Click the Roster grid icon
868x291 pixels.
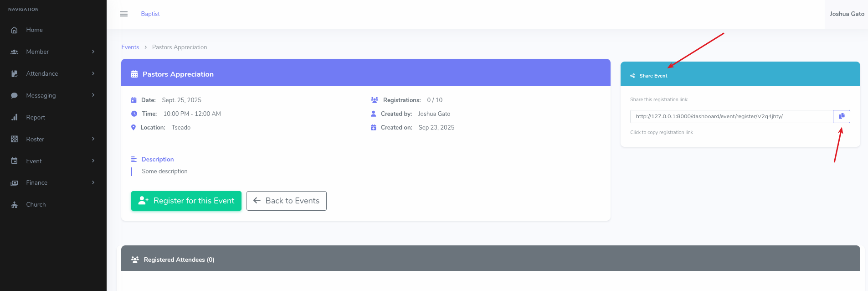15,139
